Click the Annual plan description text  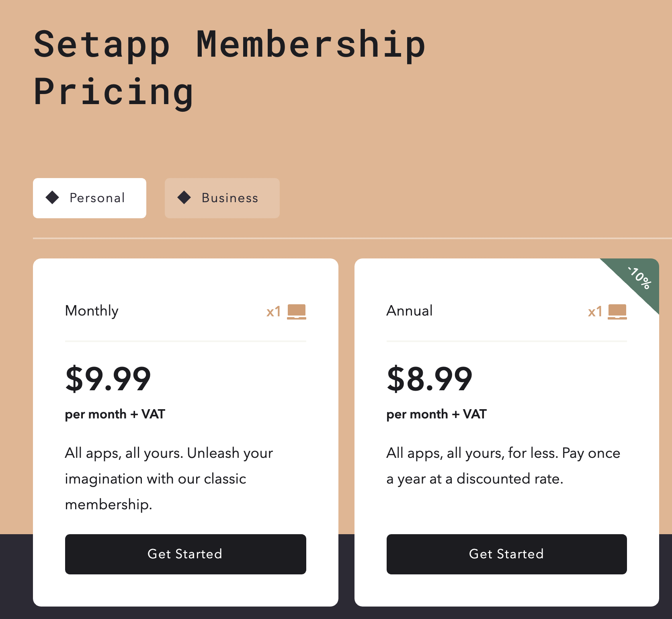[502, 465]
